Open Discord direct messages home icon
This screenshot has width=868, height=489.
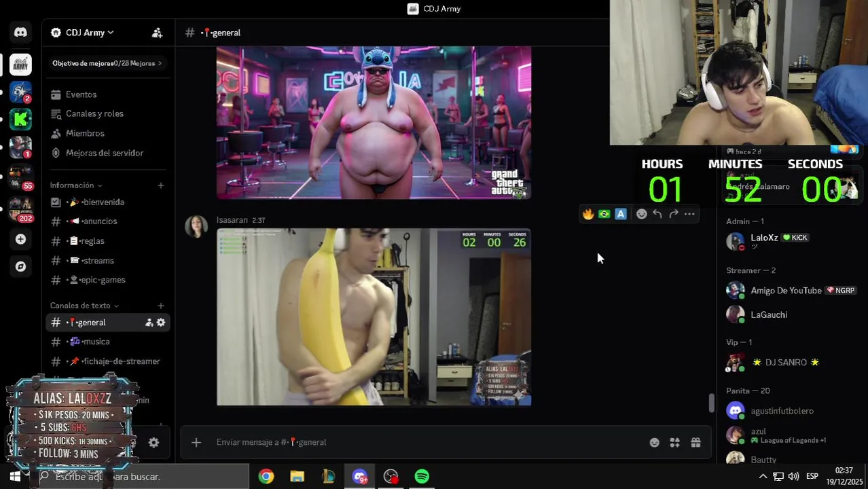pos(20,33)
